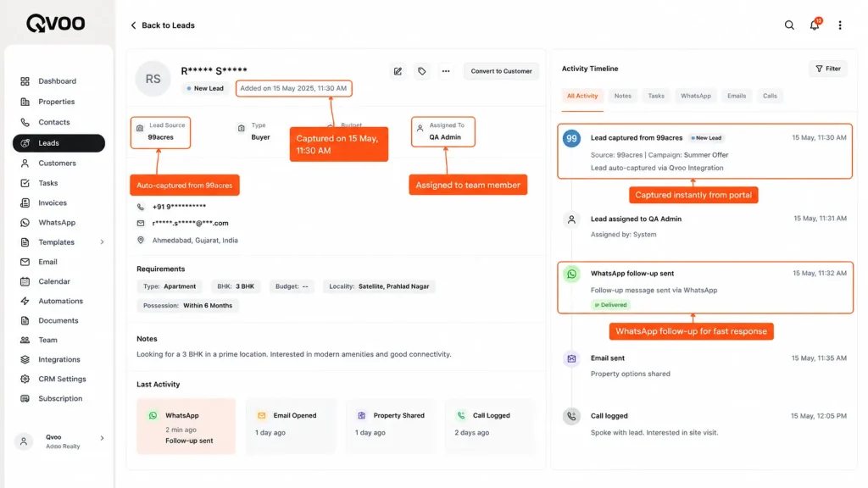This screenshot has height=488, width=868.
Task: Open the search icon in top bar
Action: click(789, 25)
